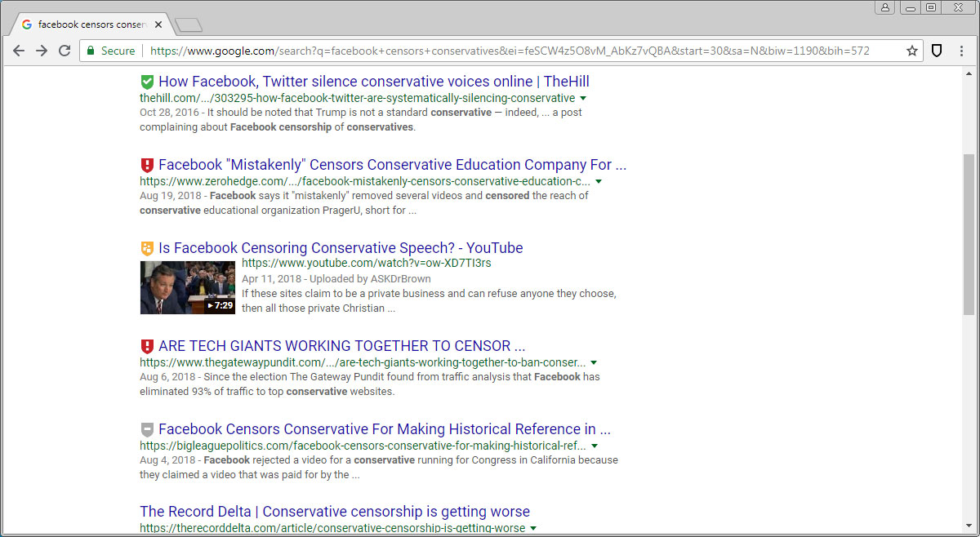Open a new tab button

click(x=189, y=25)
